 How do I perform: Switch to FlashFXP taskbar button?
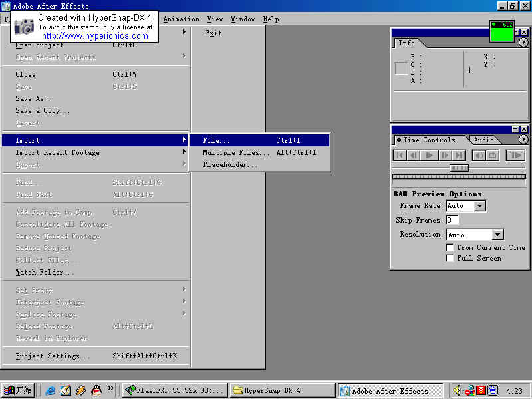coord(175,390)
